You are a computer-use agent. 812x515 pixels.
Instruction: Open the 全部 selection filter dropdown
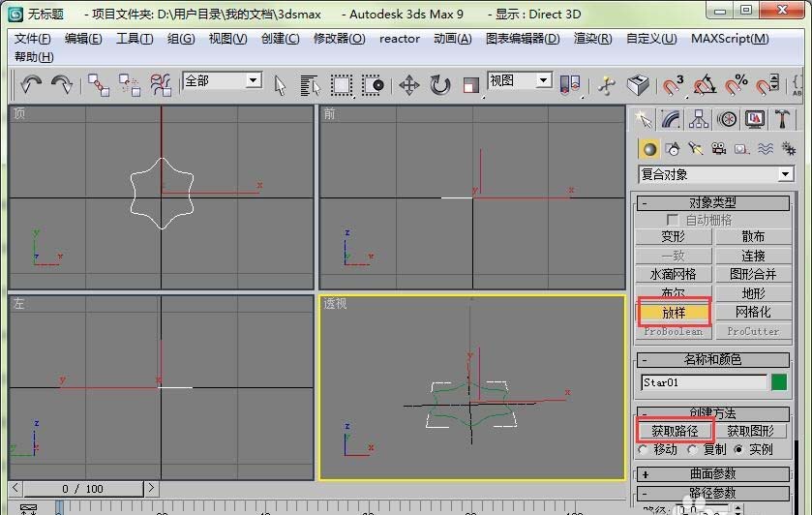(x=222, y=80)
